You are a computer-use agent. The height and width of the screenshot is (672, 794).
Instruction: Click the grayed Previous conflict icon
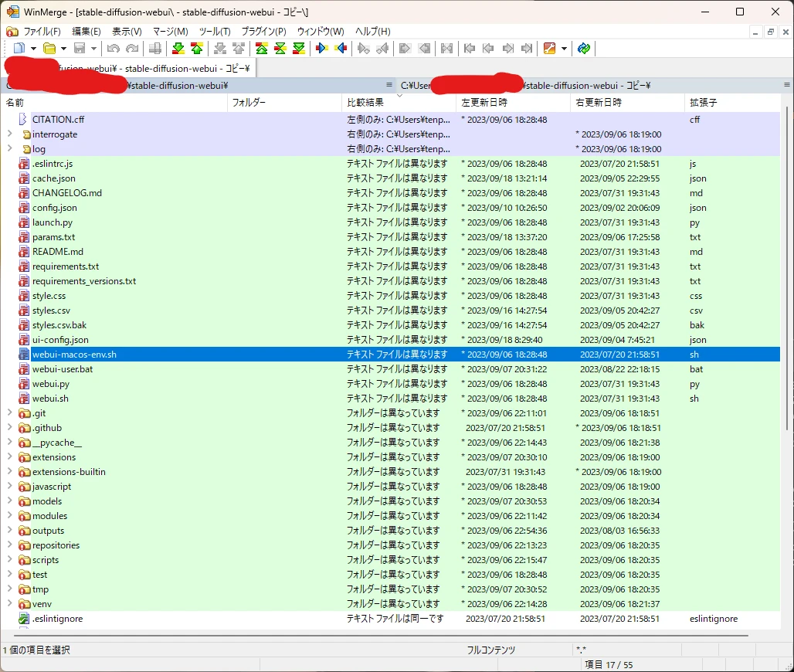[239, 49]
